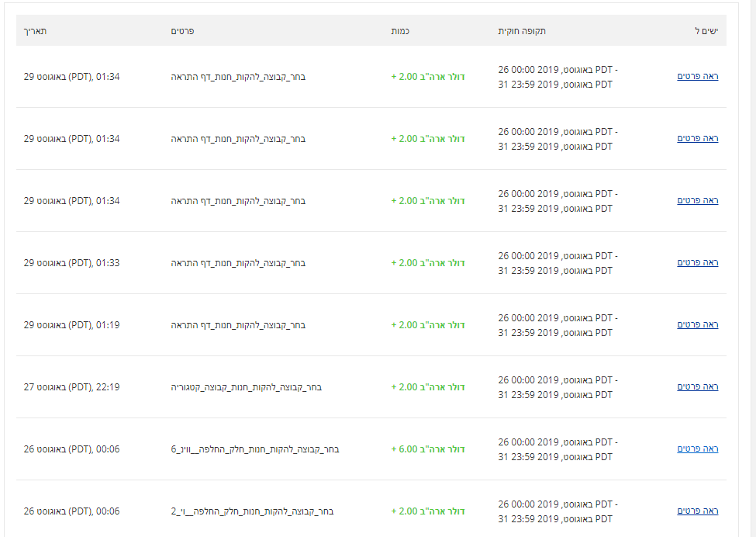Click the validity period in the 01:19 row
This screenshot has width=756, height=537.
pyautogui.click(x=558, y=325)
